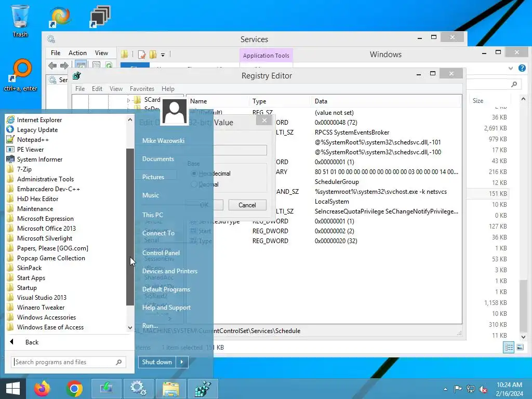
Task: Click the Shut down button
Action: pos(157,362)
